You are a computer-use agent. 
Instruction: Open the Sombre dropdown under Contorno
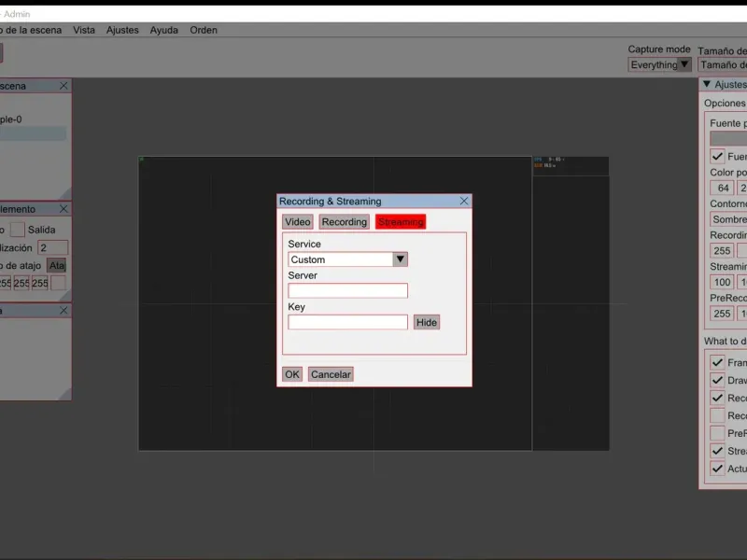point(728,219)
